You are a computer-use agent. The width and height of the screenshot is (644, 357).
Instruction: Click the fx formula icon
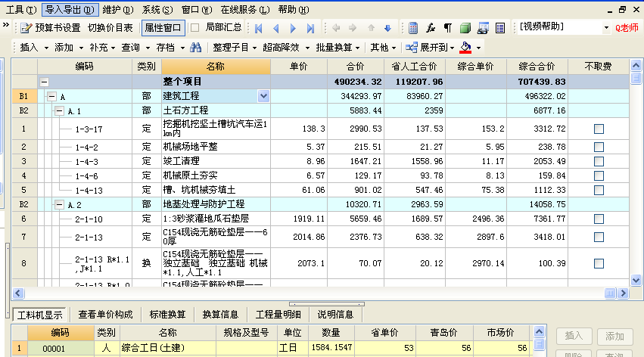(431, 28)
